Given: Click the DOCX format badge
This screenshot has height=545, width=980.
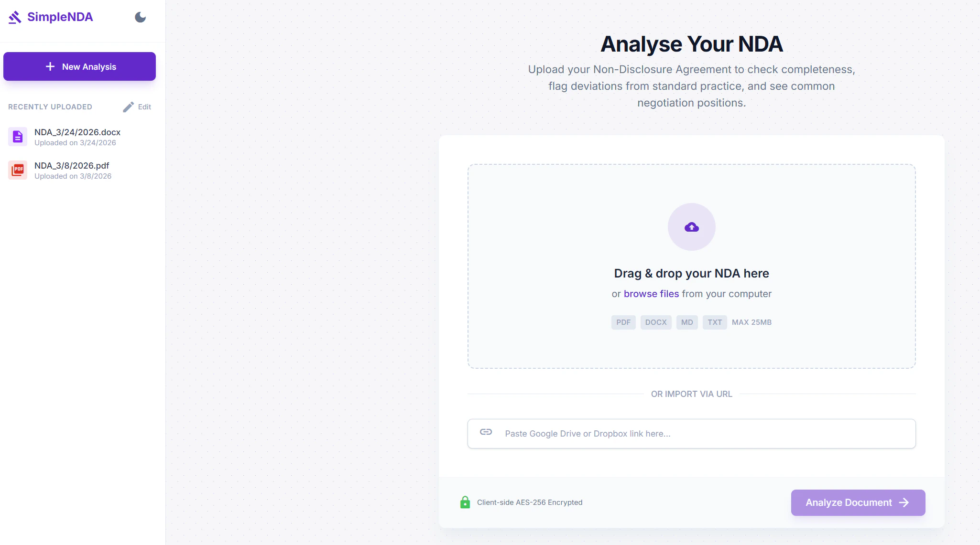Looking at the screenshot, I should pyautogui.click(x=655, y=322).
